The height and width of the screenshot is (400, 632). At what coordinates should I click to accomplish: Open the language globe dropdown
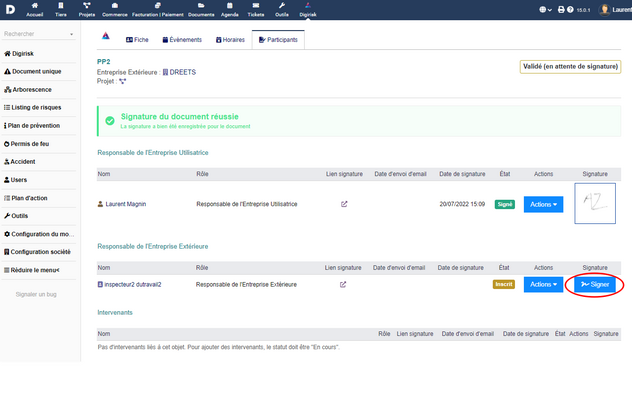coord(545,10)
